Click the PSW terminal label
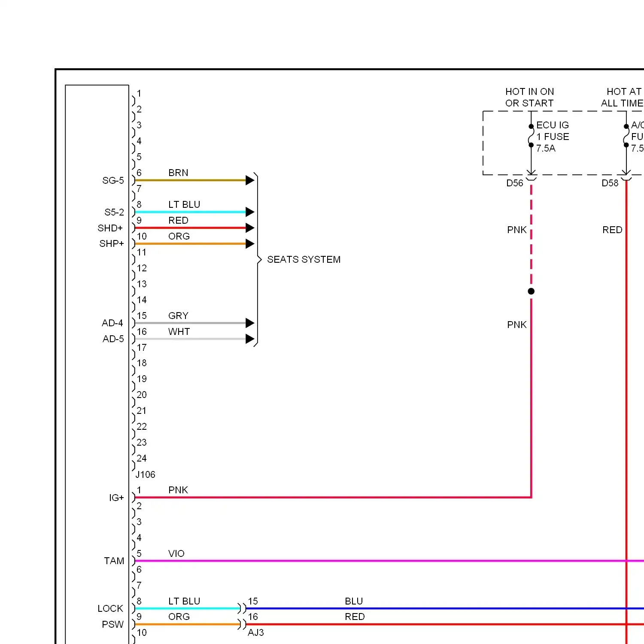Screen dimensions: 644x644 point(113,624)
